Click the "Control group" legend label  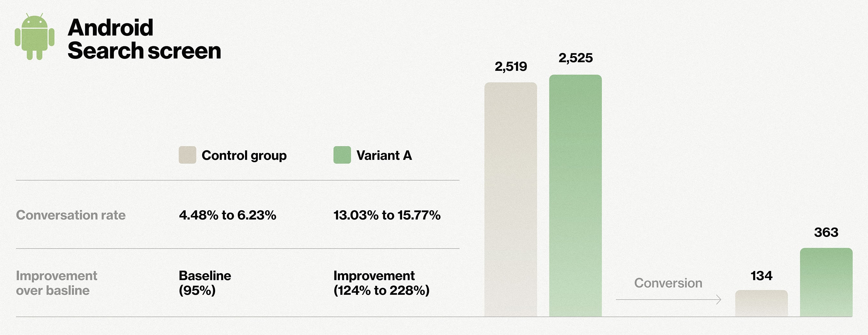(x=244, y=155)
